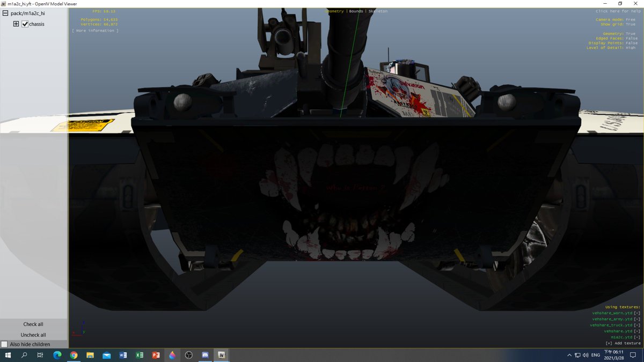Viewport: 644px width, 362px height.
Task: Toggle Edged Faces False value
Action: 631,39
